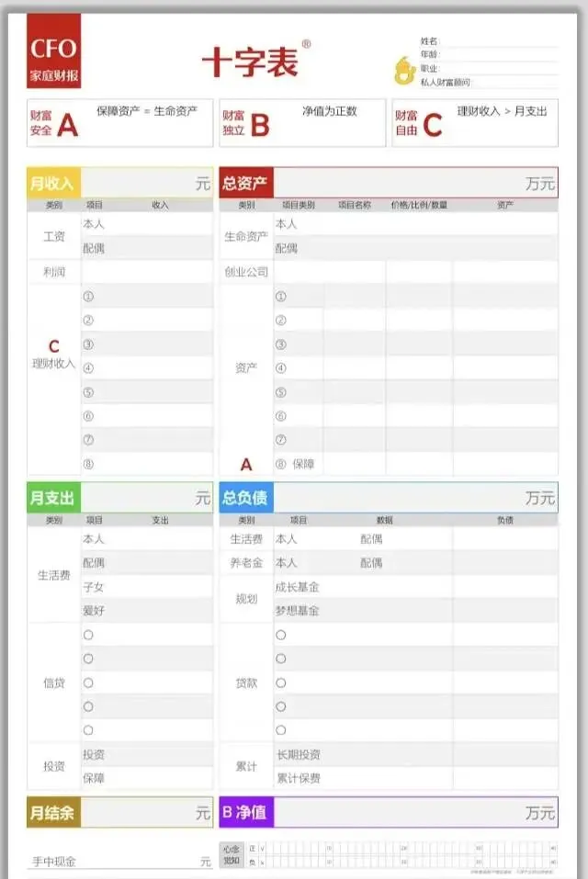Click the 手中现金 line
Viewport: 588px width, 879px height.
pos(120,861)
